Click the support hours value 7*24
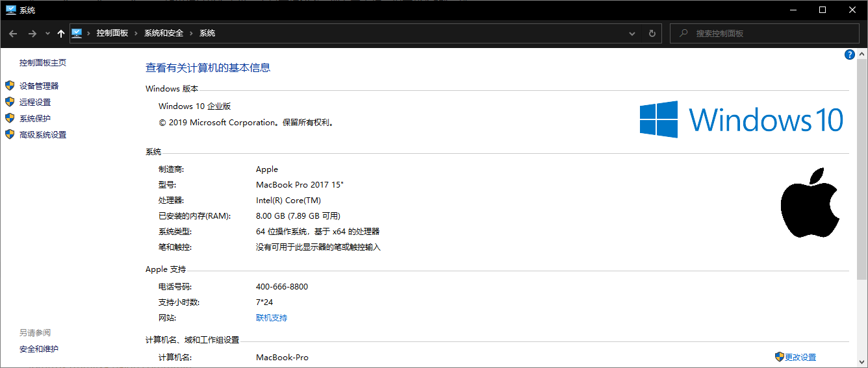Viewport: 868px width, 368px height. pos(265,302)
